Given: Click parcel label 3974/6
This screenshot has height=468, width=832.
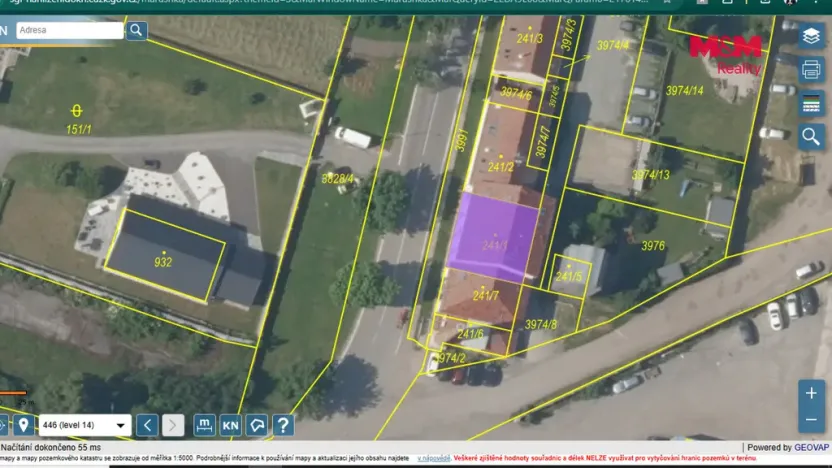Looking at the screenshot, I should coord(516,93).
